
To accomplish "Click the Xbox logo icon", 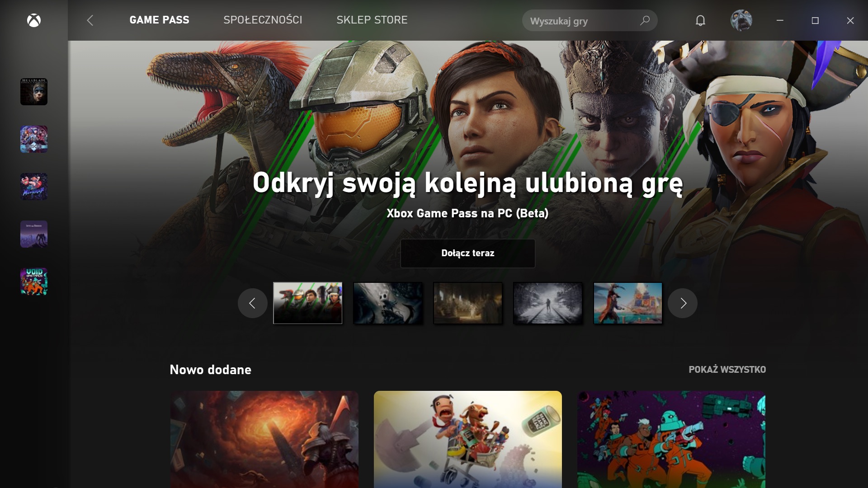I will (x=34, y=20).
